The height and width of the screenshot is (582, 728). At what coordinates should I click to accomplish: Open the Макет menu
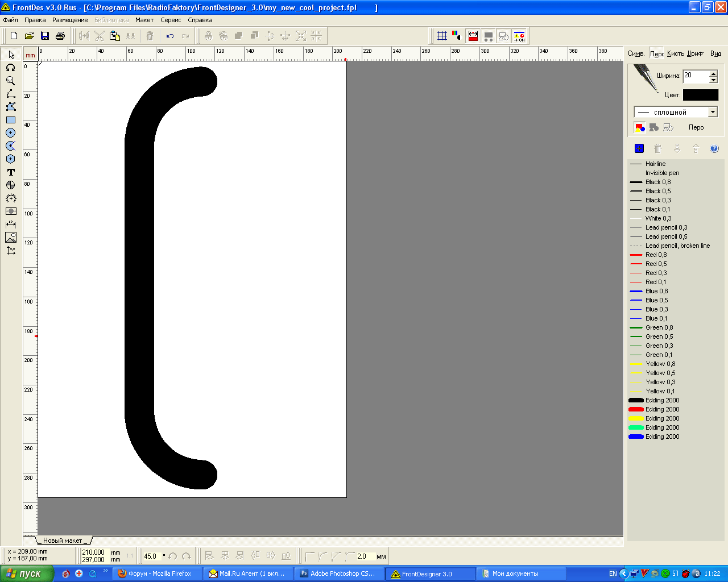(144, 20)
